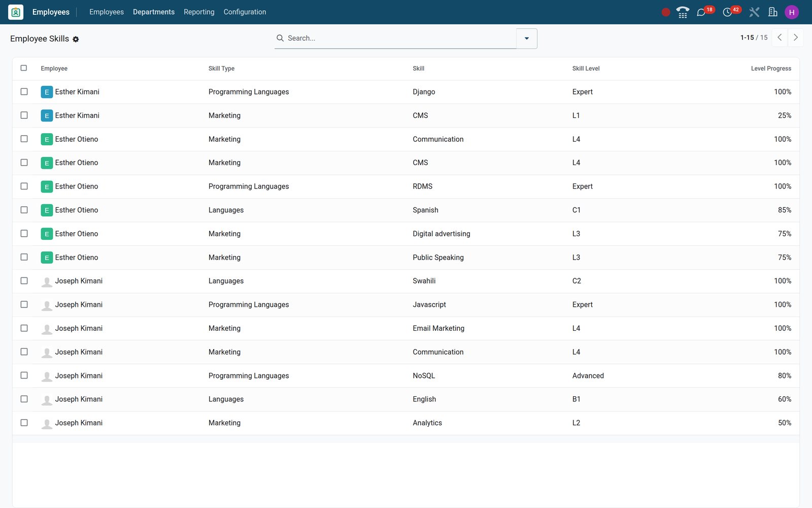
Task: Sort by the Level Progress column header
Action: pos(771,69)
